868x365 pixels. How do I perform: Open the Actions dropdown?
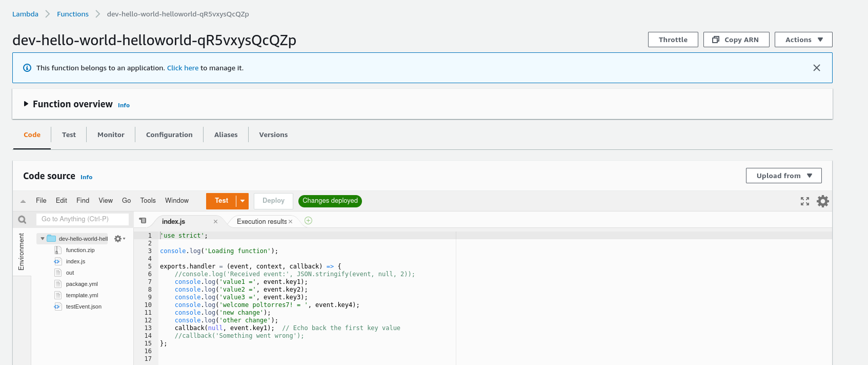[803, 40]
